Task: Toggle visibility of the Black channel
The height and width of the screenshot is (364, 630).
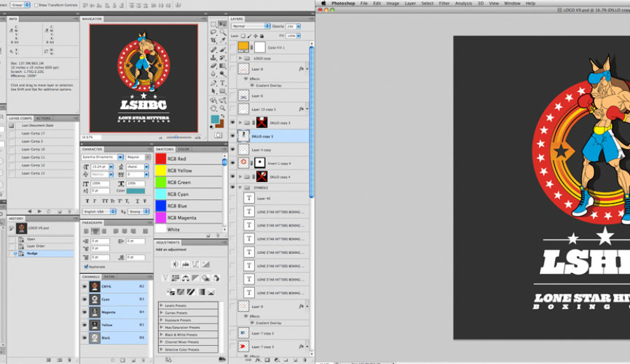Action: [85, 338]
